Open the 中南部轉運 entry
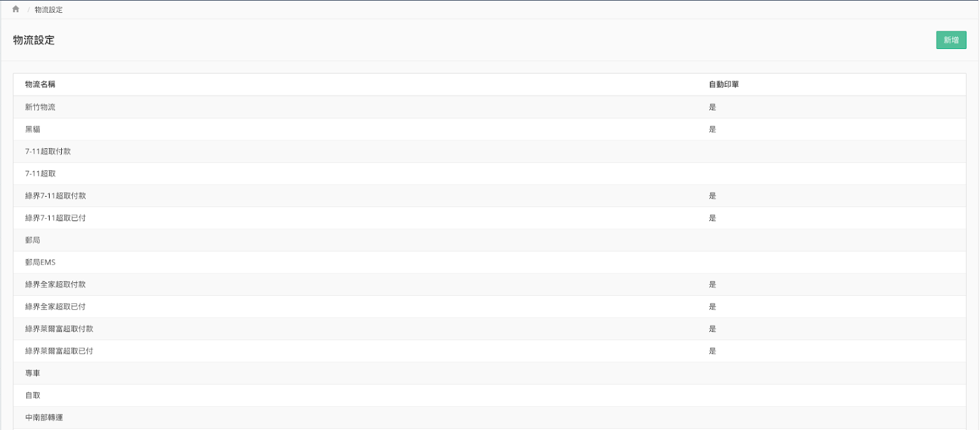The image size is (980, 430). pyautogui.click(x=489, y=418)
